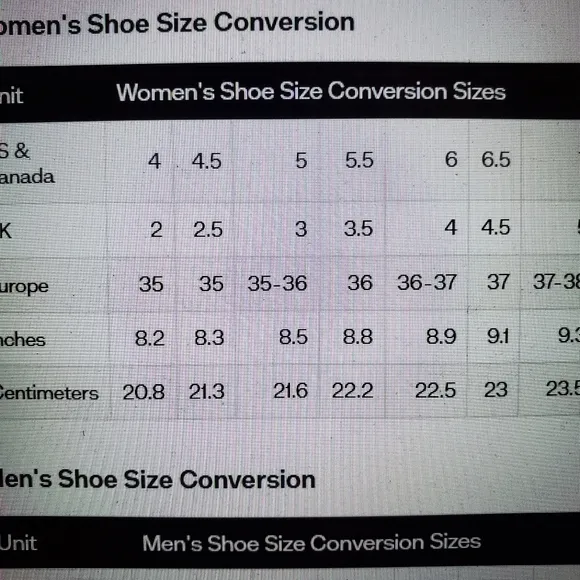Select the US & Canada size 5.5 cell
Screen dimensions: 580x580
[359, 160]
